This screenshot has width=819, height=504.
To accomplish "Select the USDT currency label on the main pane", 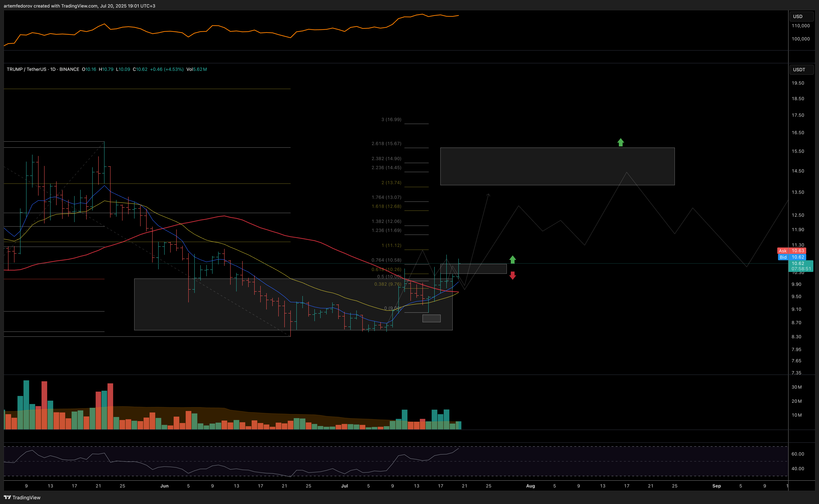I will [x=801, y=69].
